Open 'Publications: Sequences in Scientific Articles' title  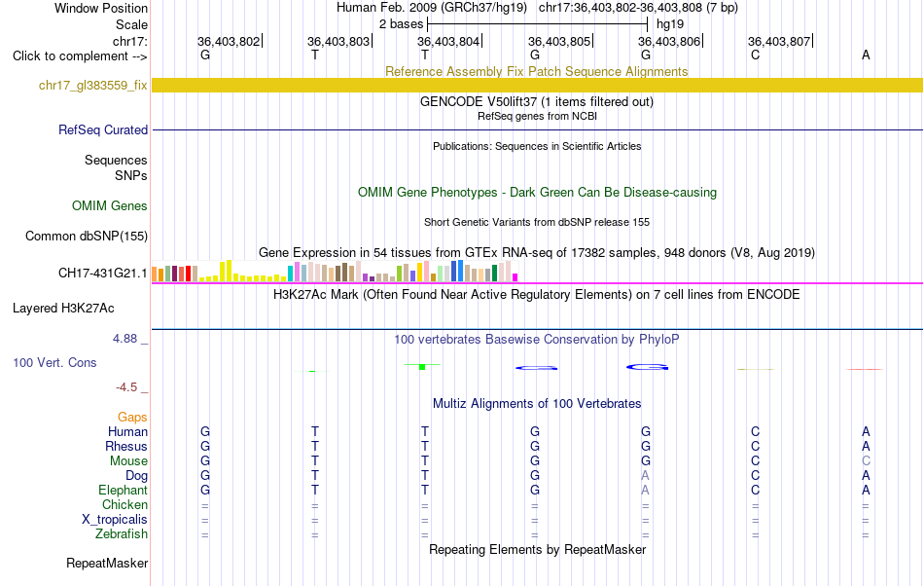pyautogui.click(x=537, y=146)
